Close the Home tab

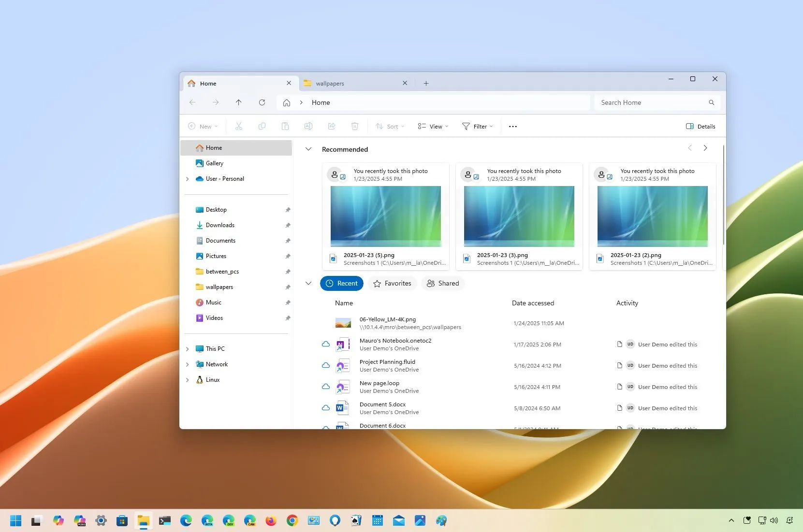[x=289, y=83]
